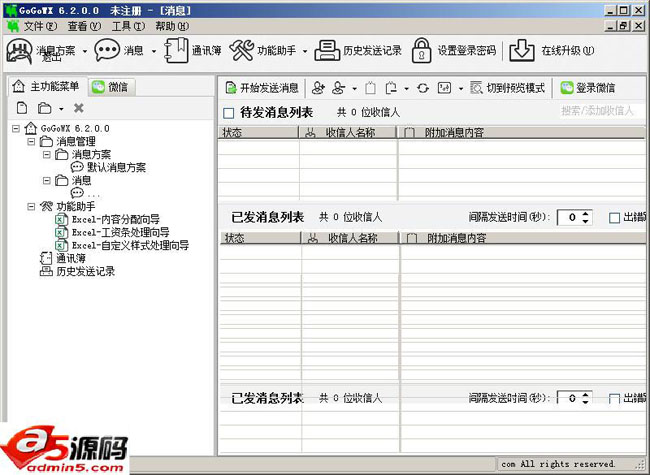The width and height of the screenshot is (650, 475).
Task: Open 历史发送记录 printer icon
Action: click(x=327, y=51)
